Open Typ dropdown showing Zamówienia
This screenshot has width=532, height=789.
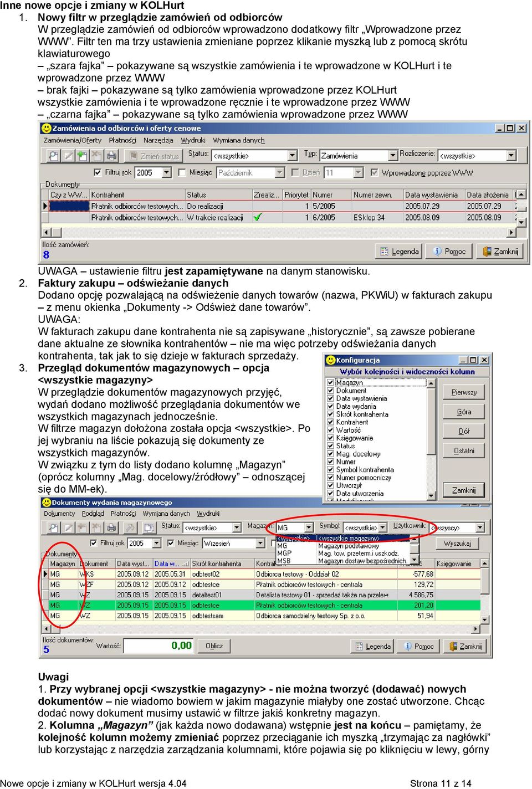tap(392, 156)
